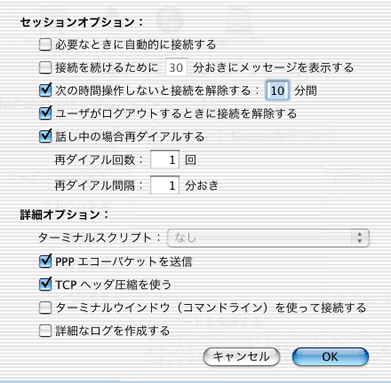Click the キャンセル button
Screen dimensions: 391x383
241,357
